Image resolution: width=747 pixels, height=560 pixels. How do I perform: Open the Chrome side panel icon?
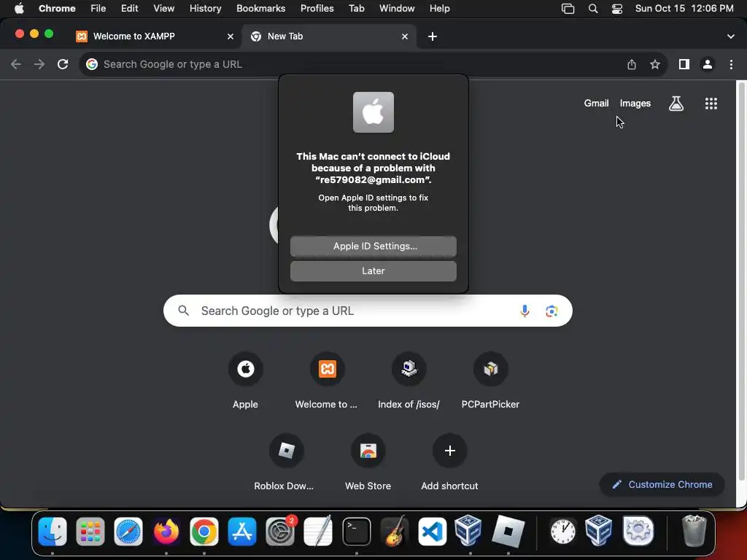[684, 64]
